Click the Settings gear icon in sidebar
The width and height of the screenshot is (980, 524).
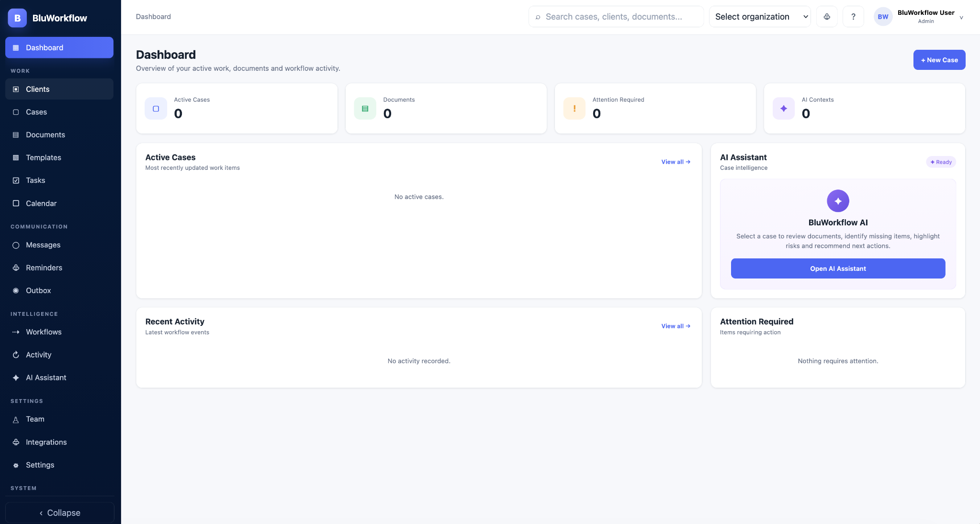click(16, 465)
